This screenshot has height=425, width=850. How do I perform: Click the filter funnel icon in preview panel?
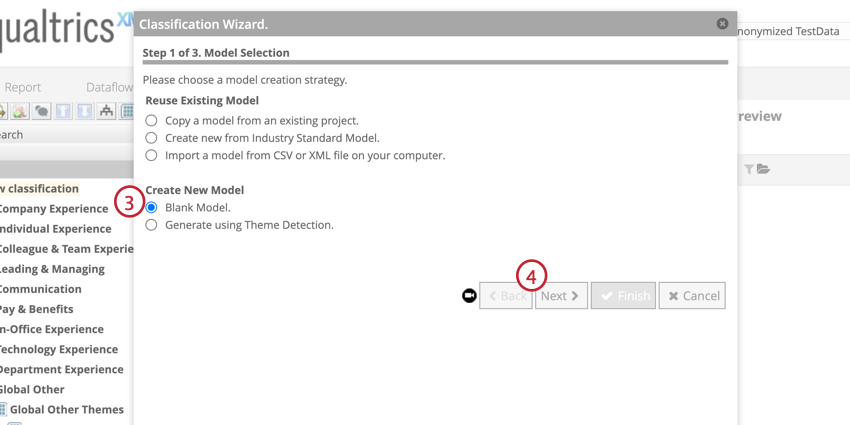tap(749, 170)
